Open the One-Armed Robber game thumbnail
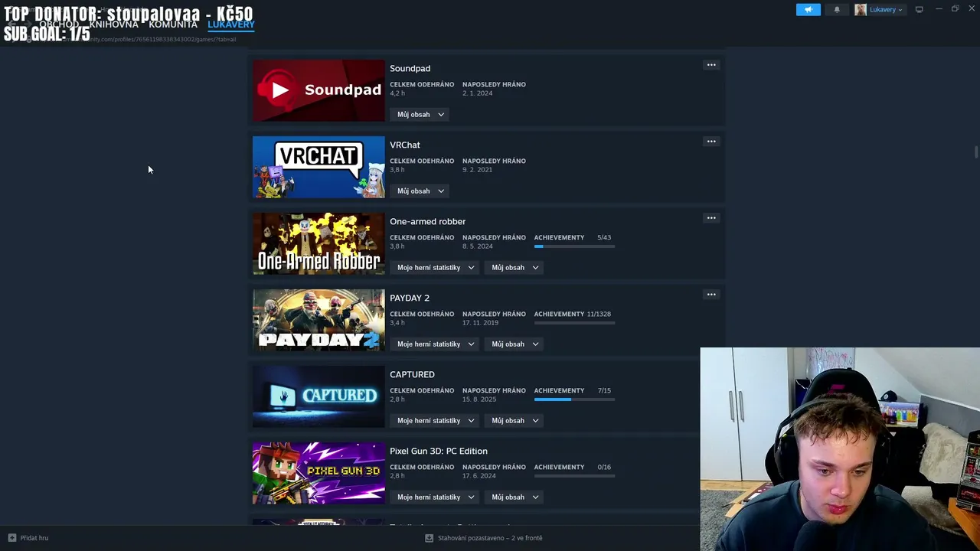980x551 pixels. [318, 243]
